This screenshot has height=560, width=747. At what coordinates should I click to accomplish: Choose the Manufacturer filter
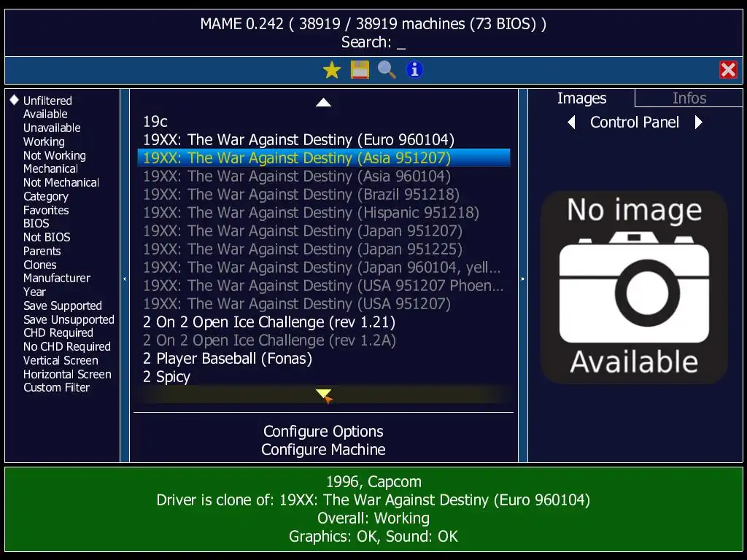click(x=57, y=278)
